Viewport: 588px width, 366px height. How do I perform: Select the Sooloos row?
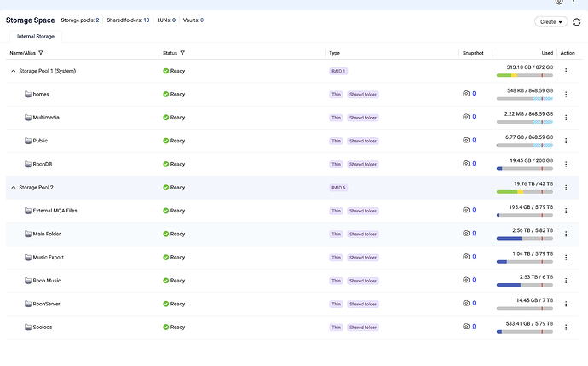point(292,327)
